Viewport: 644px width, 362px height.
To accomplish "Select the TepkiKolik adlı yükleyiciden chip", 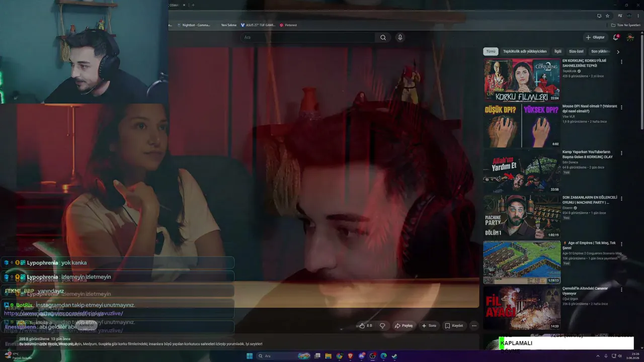I will (525, 51).
